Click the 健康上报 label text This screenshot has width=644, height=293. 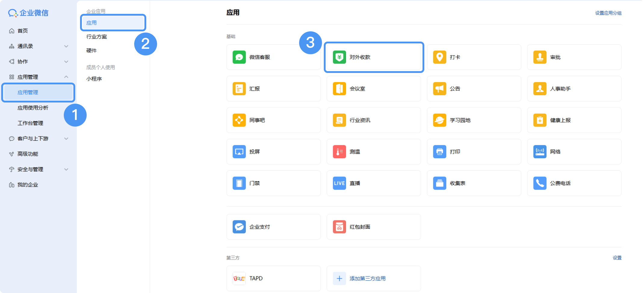coord(560,120)
